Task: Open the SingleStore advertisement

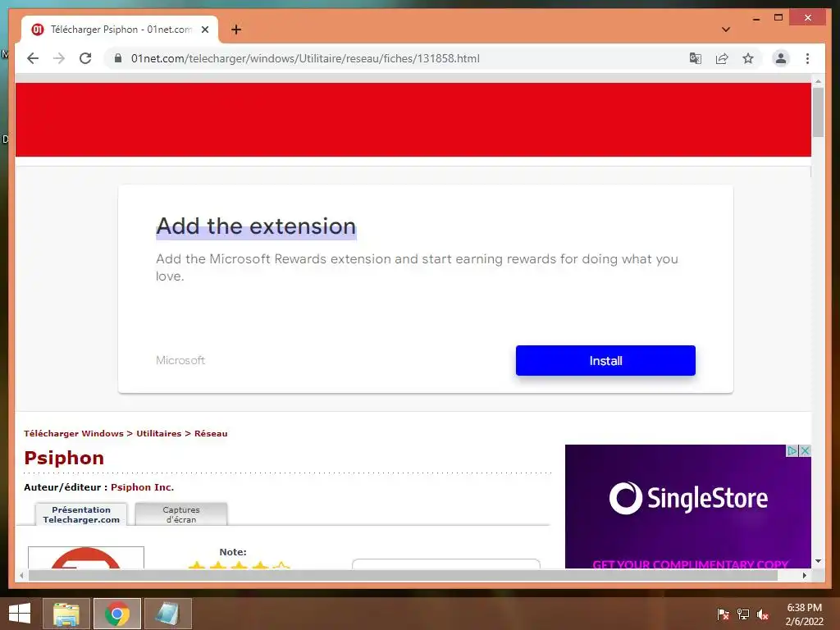Action: pos(688,506)
